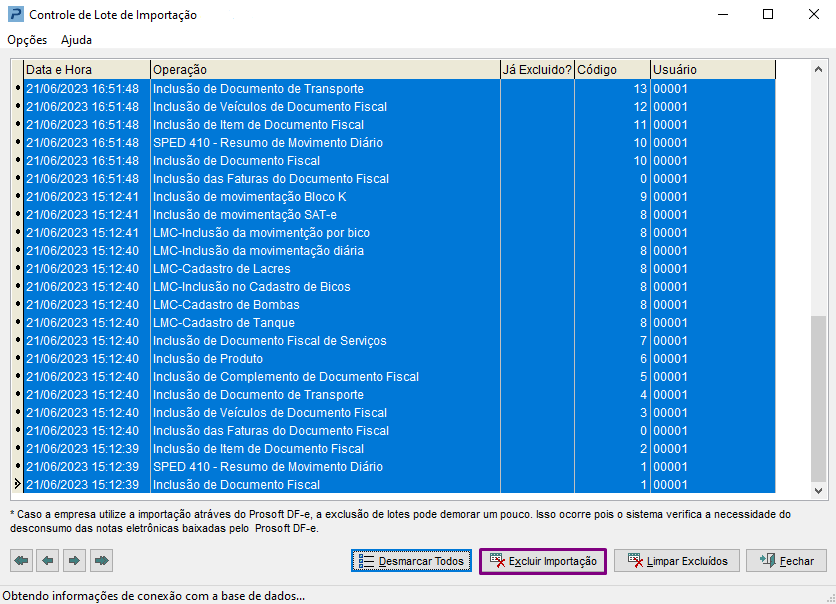Select 'Inclusão de Item de Documento Fiscal' code 2 row
Screen dimensions: 836x604
point(399,449)
